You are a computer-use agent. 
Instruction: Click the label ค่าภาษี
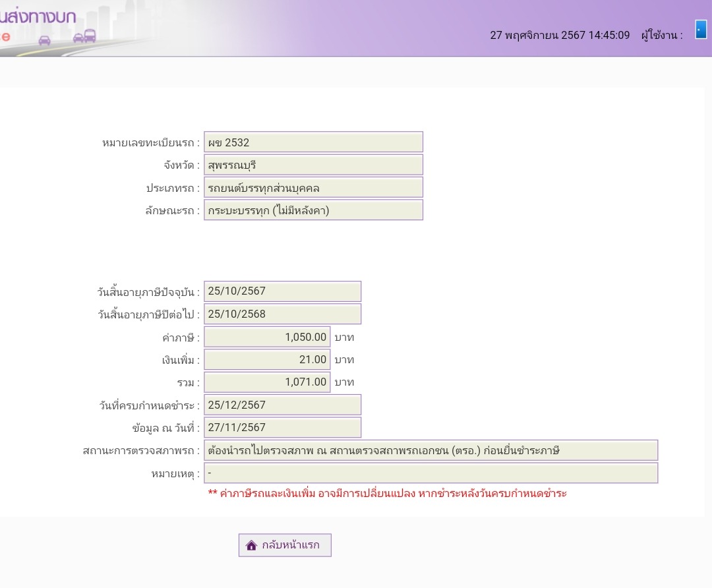[x=181, y=338]
